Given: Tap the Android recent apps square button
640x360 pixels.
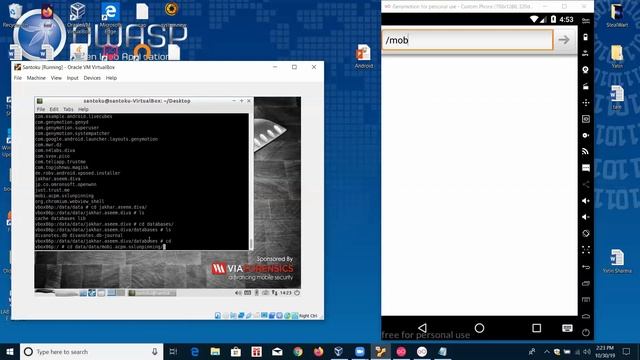Looking at the screenshot, I should click(x=537, y=328).
